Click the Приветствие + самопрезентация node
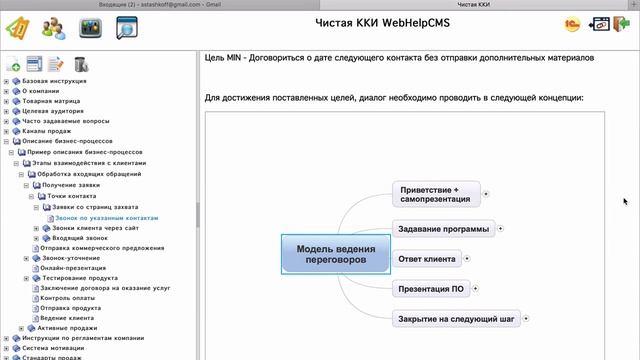 436,194
